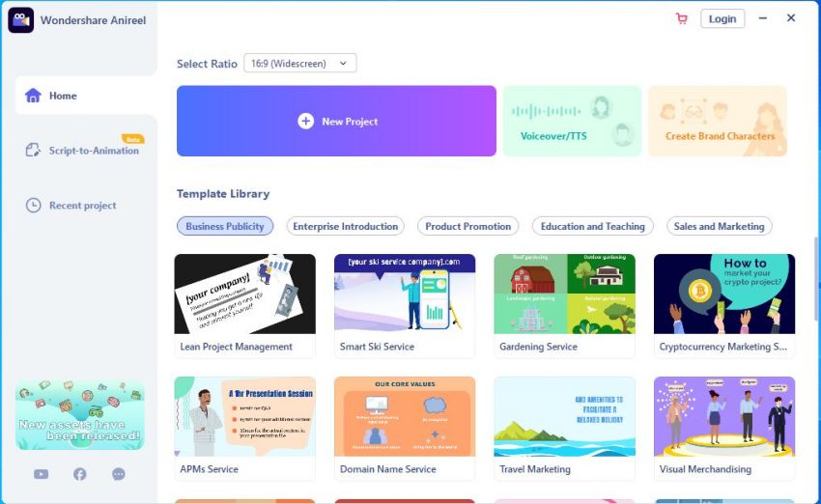Switch to Enterprise Introduction category
This screenshot has width=821, height=504.
click(345, 226)
